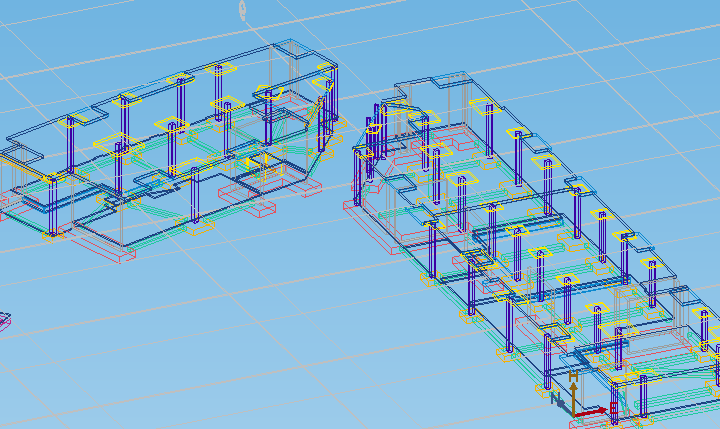Select the left building wireframe model
This screenshot has width=720, height=429.
(x=170, y=150)
